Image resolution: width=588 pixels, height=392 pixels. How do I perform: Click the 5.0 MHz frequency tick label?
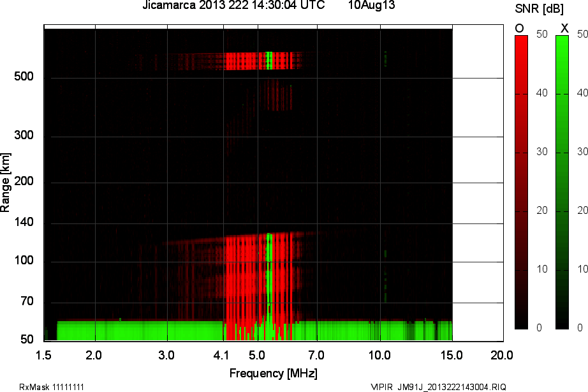[x=257, y=355]
